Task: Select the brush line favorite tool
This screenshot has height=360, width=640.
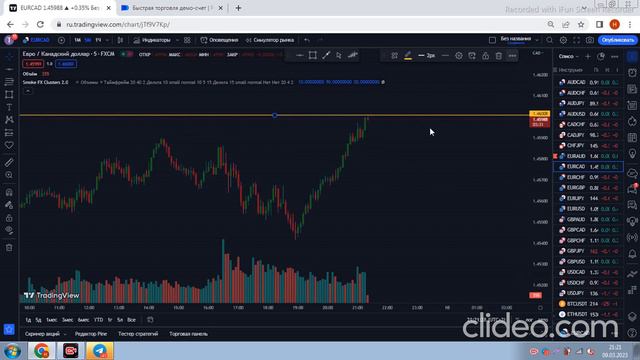Action: 326,56
